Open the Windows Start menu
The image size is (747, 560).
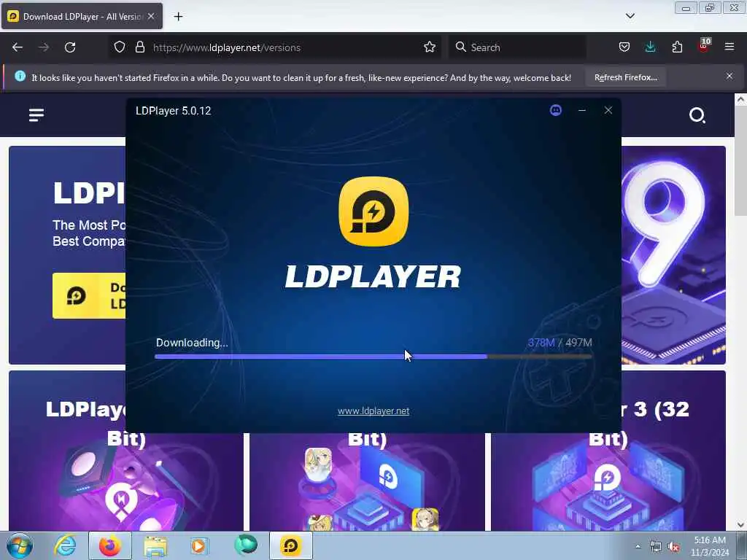[x=19, y=545]
